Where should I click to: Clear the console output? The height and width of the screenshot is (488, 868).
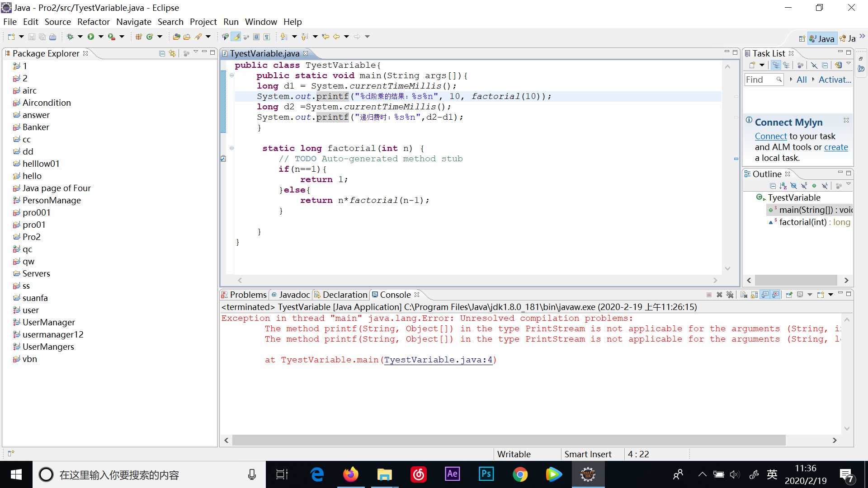(744, 295)
